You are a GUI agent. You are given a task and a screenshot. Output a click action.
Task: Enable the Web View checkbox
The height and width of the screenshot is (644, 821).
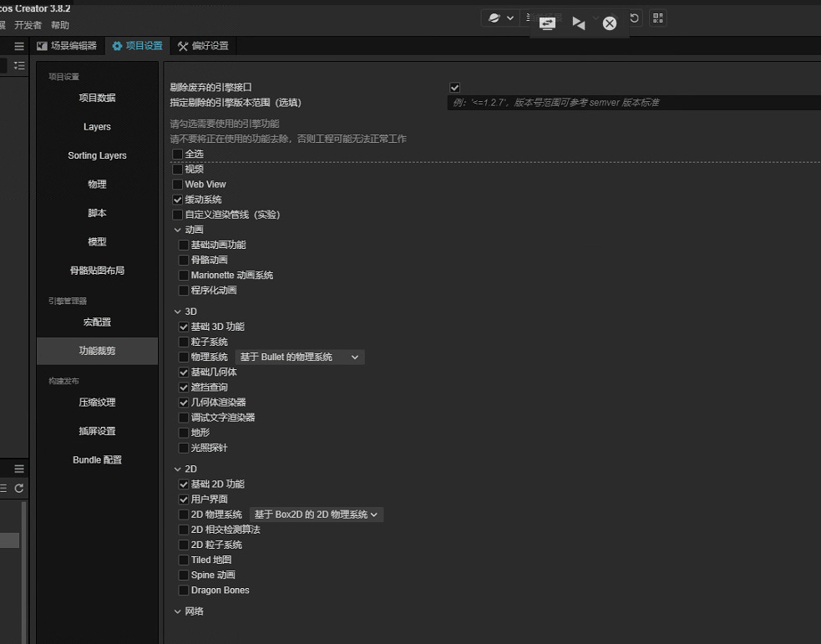point(178,185)
